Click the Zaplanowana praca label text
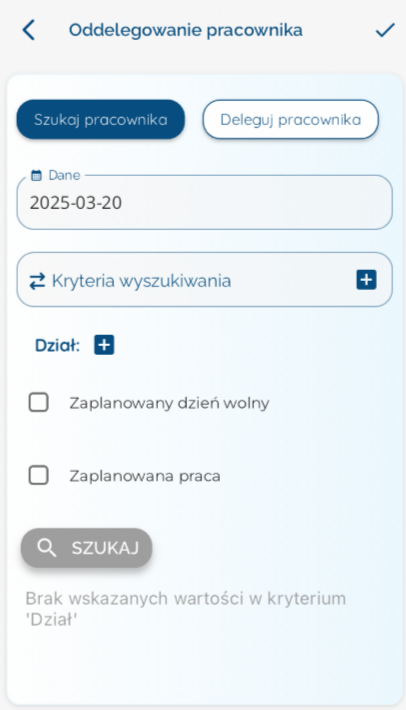 coord(145,476)
